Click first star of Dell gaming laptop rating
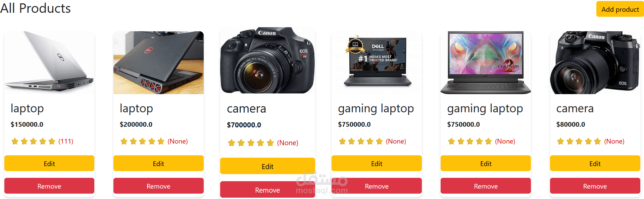644x199 pixels. click(x=342, y=141)
